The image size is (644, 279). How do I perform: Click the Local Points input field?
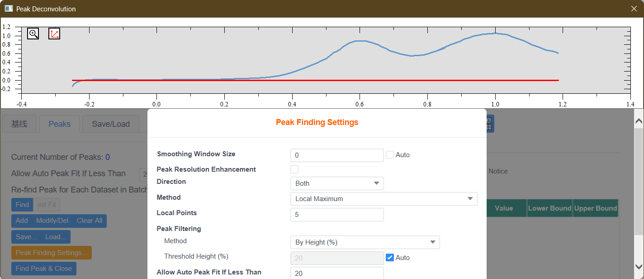pyautogui.click(x=337, y=215)
